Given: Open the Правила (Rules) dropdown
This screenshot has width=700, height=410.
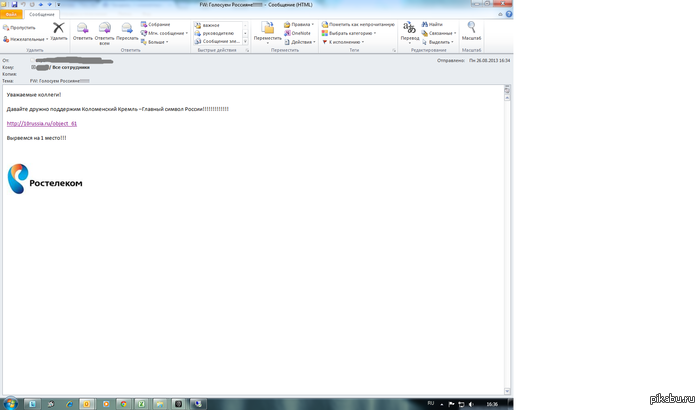Looking at the screenshot, I should point(299,24).
